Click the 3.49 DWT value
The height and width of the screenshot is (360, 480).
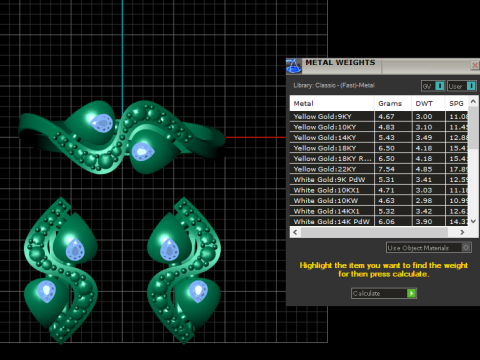(424, 137)
